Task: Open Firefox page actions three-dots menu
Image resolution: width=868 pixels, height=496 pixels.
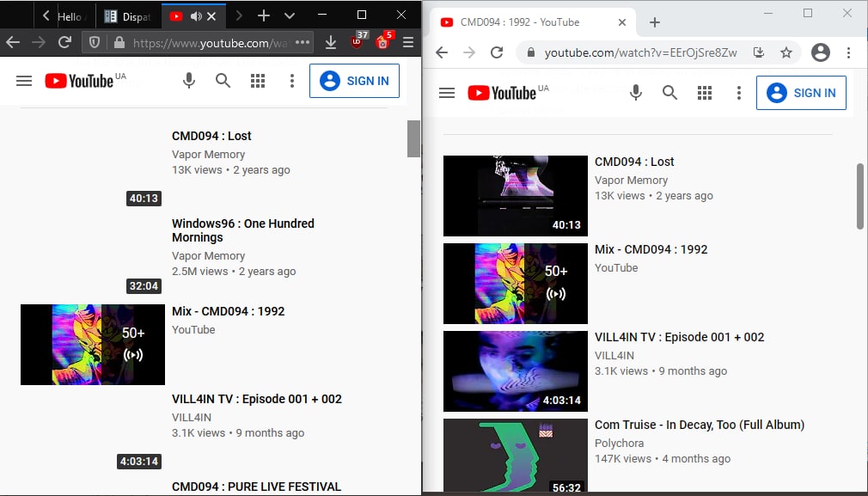Action: pyautogui.click(x=303, y=42)
